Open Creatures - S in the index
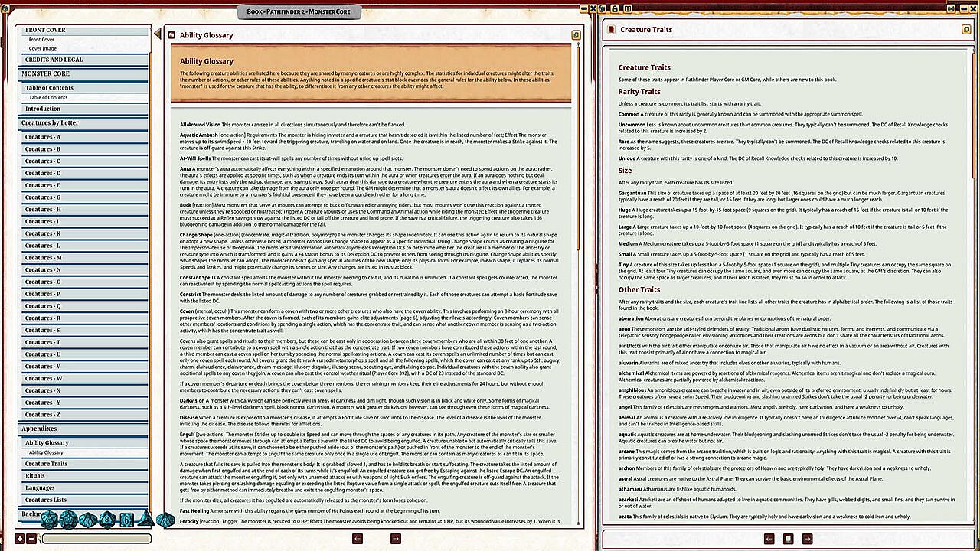Viewport: 980px width, 551px height. click(x=83, y=331)
